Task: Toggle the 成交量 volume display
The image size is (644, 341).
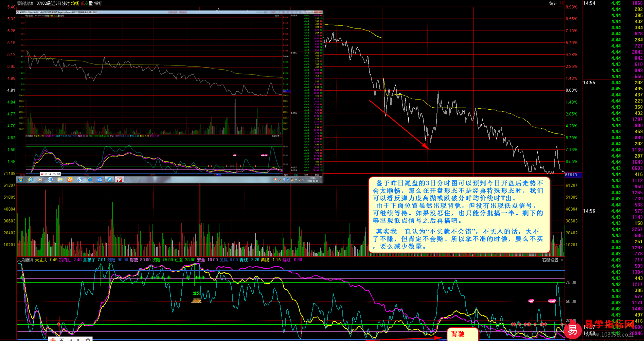Action: [x=86, y=3]
